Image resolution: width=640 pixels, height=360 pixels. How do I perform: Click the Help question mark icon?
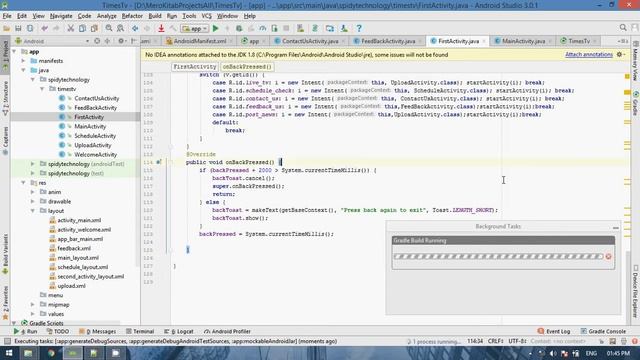pos(359,28)
